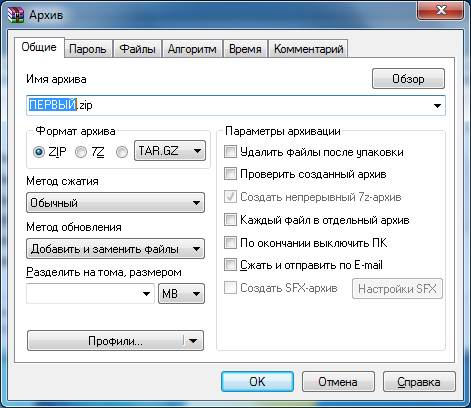The image size is (471, 408).
Task: Enable Проверить созданный архив checkbox
Action: tap(230, 174)
